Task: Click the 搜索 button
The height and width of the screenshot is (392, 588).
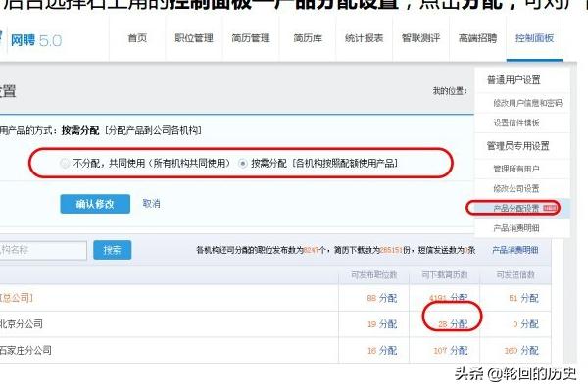Action: [x=113, y=250]
